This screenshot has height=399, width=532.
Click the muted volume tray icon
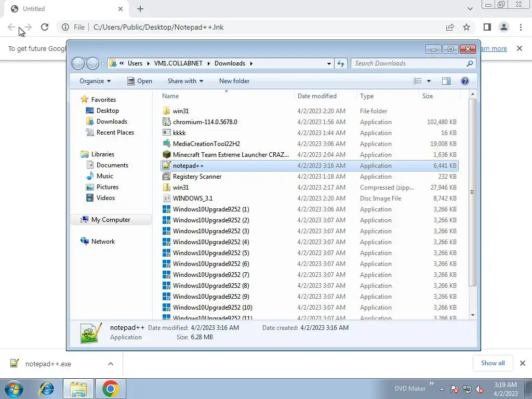click(480, 389)
